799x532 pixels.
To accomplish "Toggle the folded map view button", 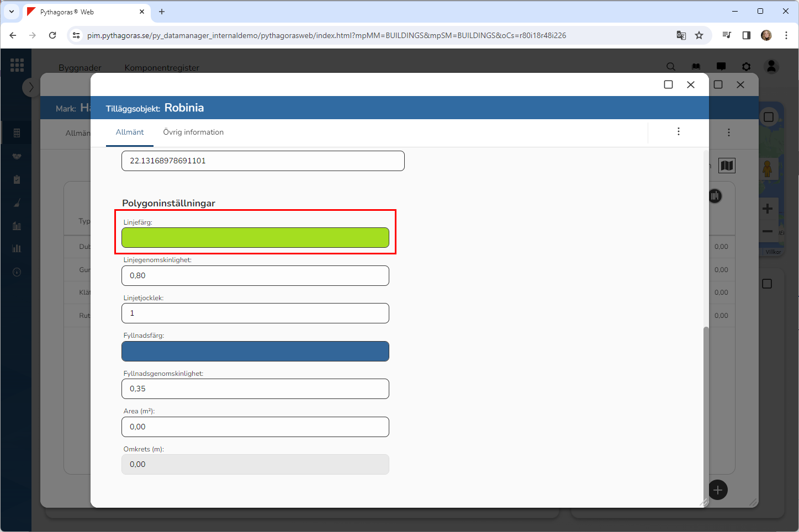I will [727, 166].
